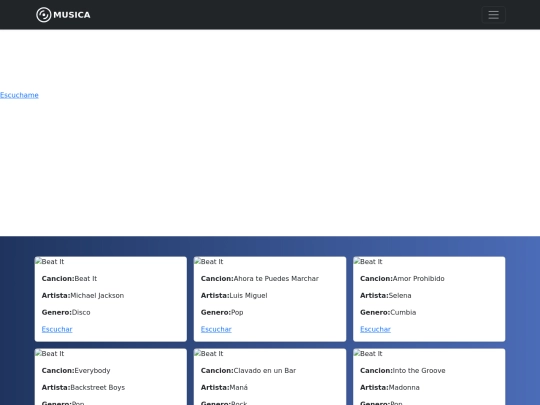540x405 pixels.
Task: Click artist name Selena
Action: [400, 295]
